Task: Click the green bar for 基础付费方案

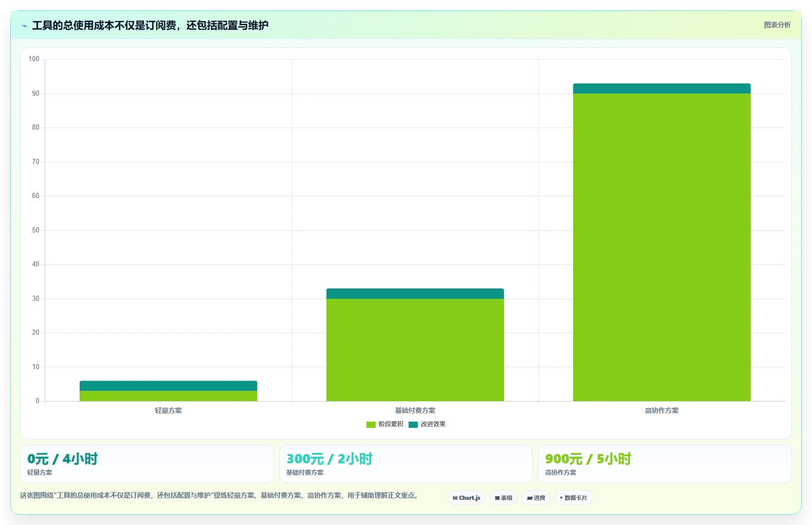Action: pyautogui.click(x=415, y=350)
